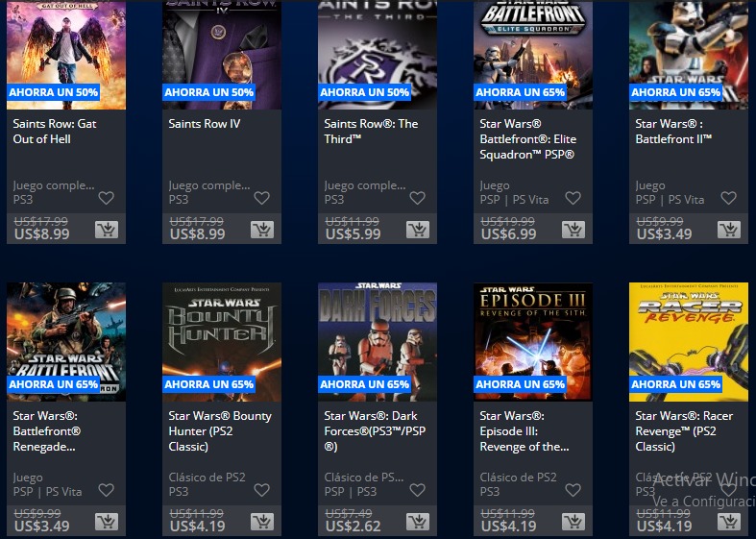756x539 pixels.
Task: Open the Gat Out of Hell cover thumbnail
Action: coord(66,55)
